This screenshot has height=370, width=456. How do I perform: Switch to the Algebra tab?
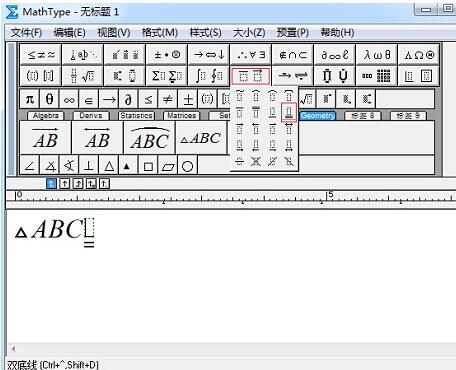coord(46,116)
